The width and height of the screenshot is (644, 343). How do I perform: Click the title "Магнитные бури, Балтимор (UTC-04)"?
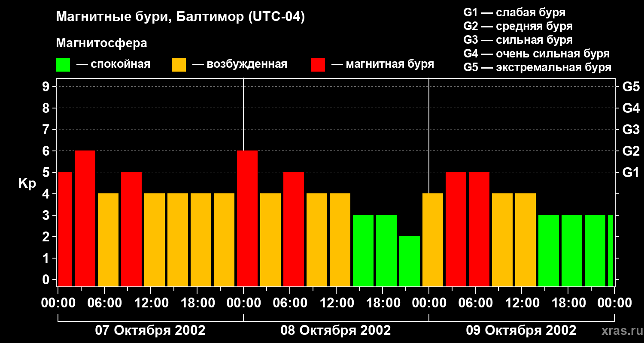pyautogui.click(x=180, y=17)
